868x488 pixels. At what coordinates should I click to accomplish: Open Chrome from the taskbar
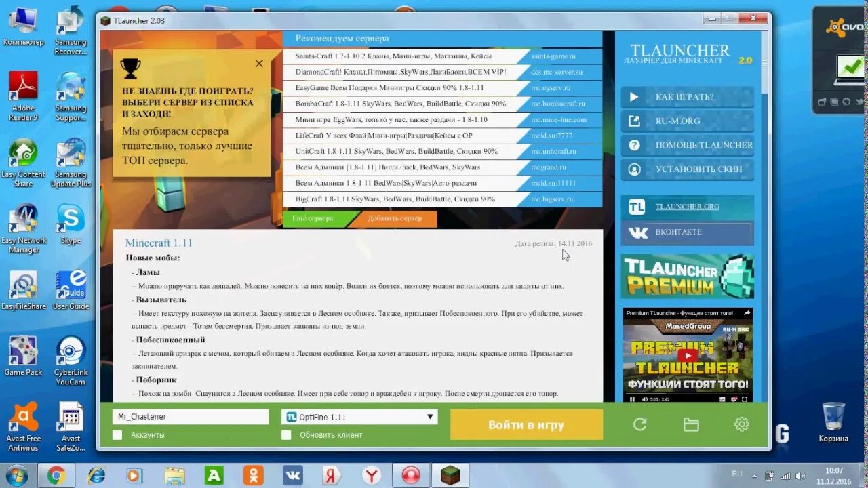(x=56, y=476)
